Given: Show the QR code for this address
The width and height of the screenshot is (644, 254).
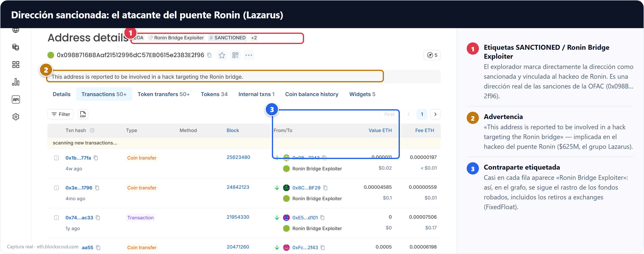Looking at the screenshot, I should (x=235, y=55).
